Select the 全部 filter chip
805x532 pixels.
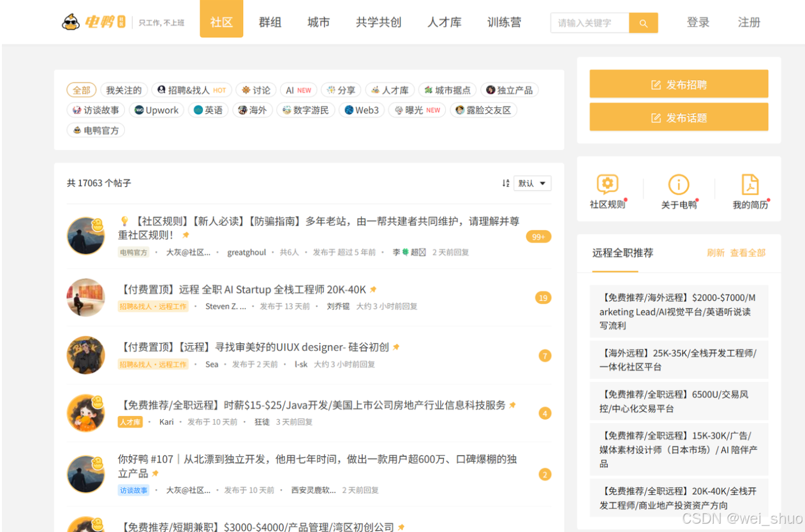click(81, 90)
